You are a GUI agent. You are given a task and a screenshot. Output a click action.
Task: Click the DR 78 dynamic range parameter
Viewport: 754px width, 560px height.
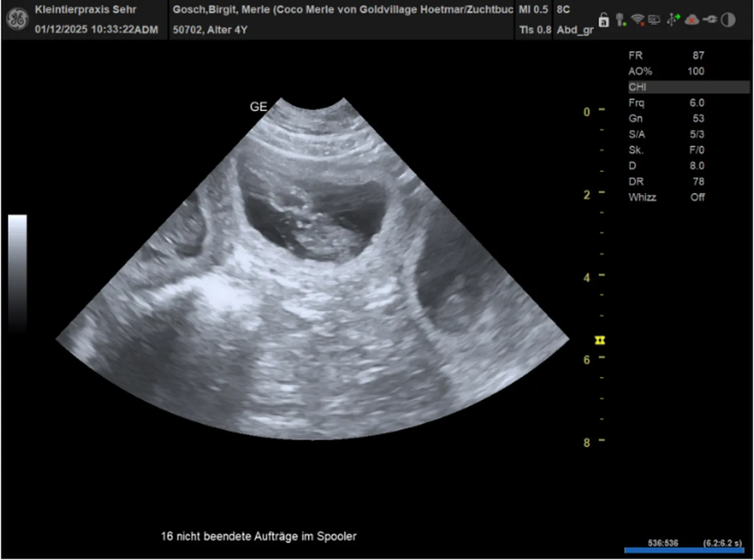click(x=666, y=181)
